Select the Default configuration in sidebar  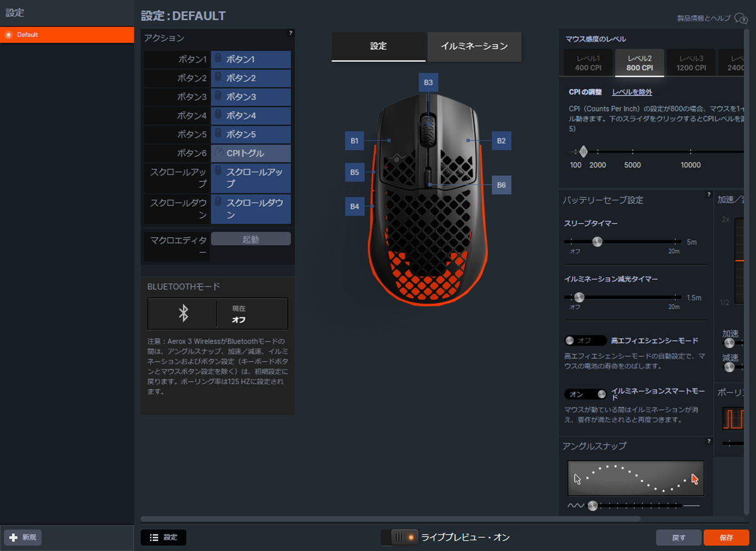(x=67, y=35)
